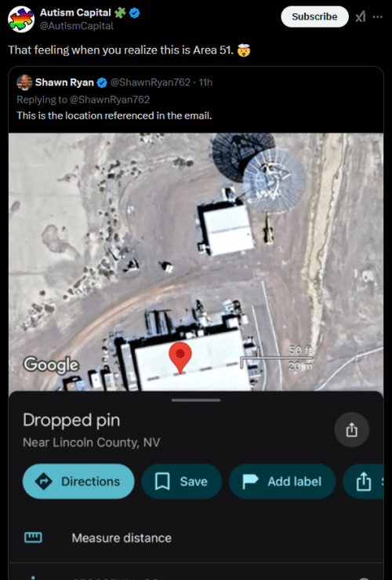The image size is (392, 580).
Task: Open the Grok xI icon
Action: pyautogui.click(x=360, y=16)
